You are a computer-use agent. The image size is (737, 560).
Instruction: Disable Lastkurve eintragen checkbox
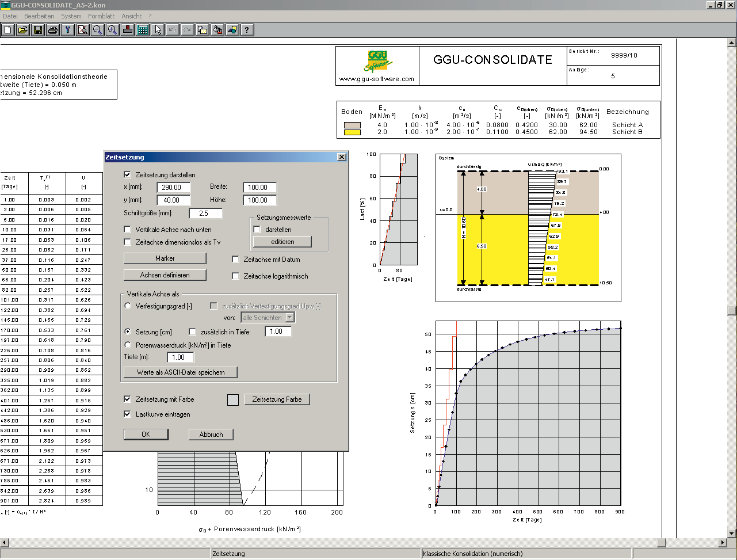point(128,414)
